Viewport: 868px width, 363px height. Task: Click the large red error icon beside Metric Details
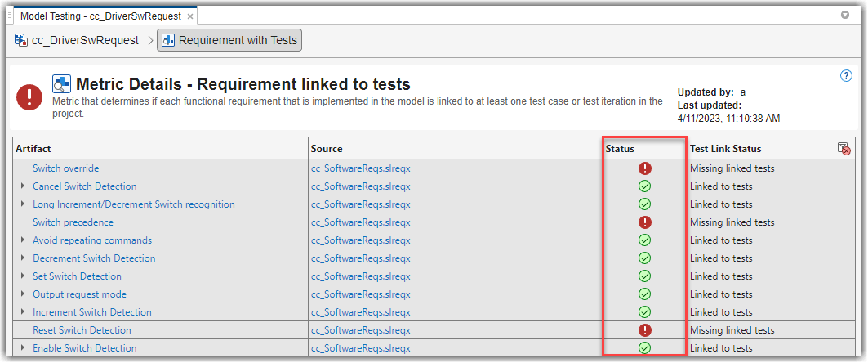point(29,96)
